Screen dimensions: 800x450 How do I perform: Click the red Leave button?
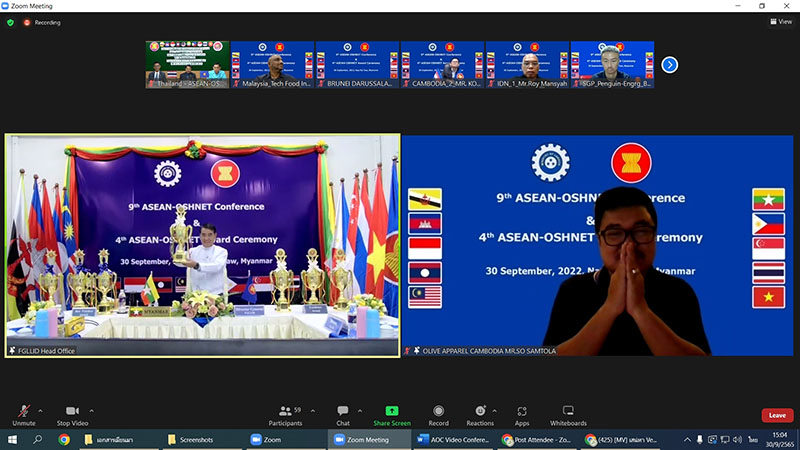click(x=776, y=415)
